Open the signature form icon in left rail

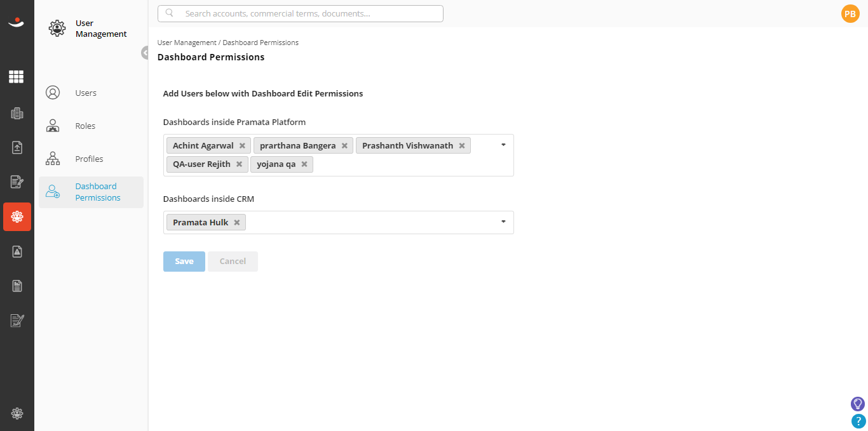(17, 321)
